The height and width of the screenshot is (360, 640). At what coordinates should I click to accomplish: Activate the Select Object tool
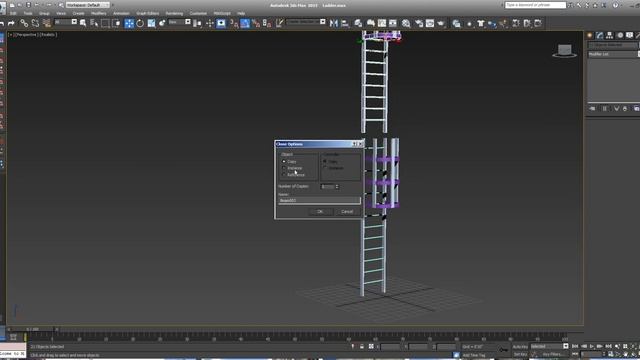point(83,24)
